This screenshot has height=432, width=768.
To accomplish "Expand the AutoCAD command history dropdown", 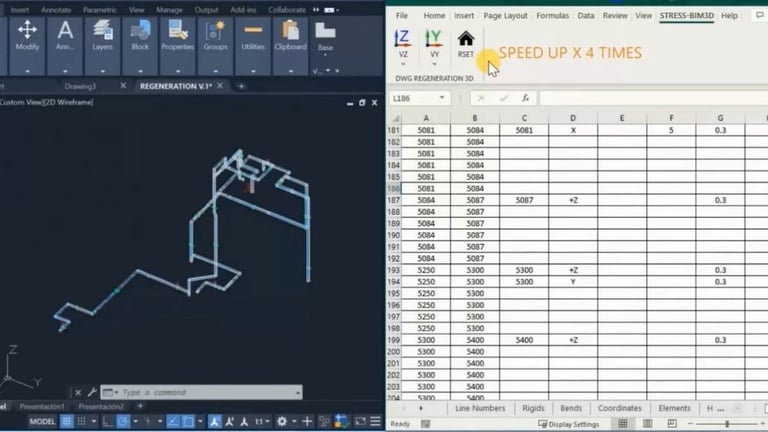I will (297, 392).
